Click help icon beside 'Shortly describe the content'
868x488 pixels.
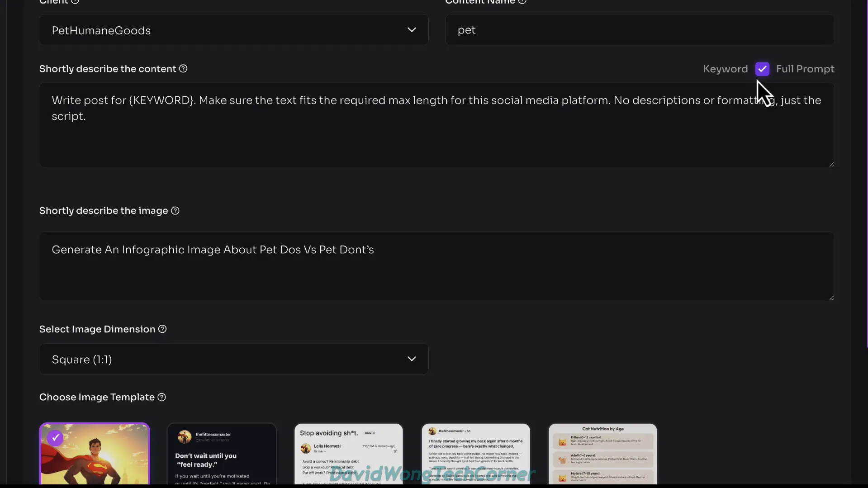tap(183, 69)
